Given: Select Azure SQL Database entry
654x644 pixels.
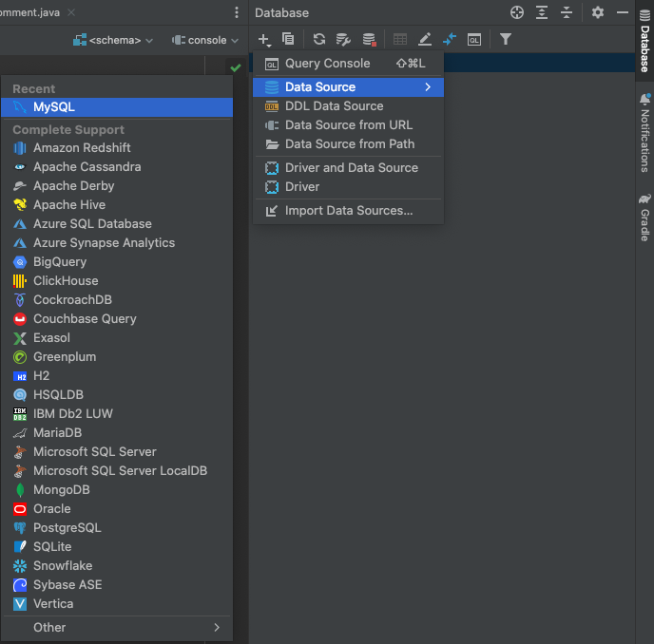Looking at the screenshot, I should click(x=117, y=224).
